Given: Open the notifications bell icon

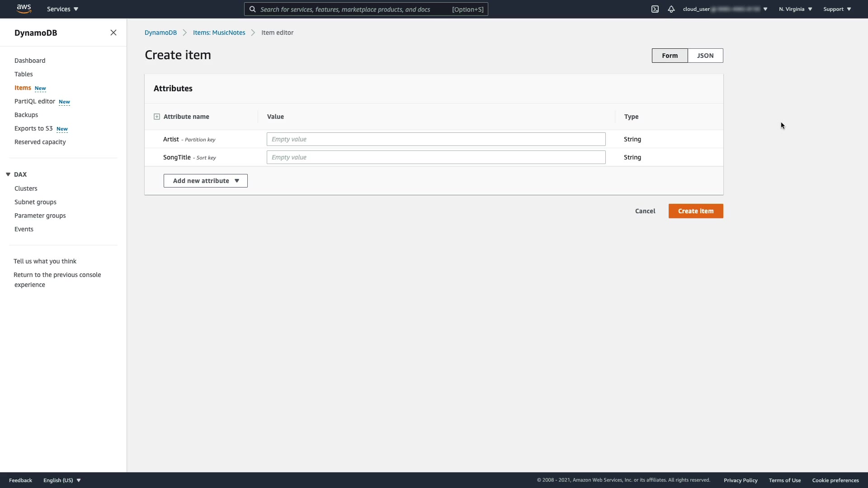Looking at the screenshot, I should 671,9.
